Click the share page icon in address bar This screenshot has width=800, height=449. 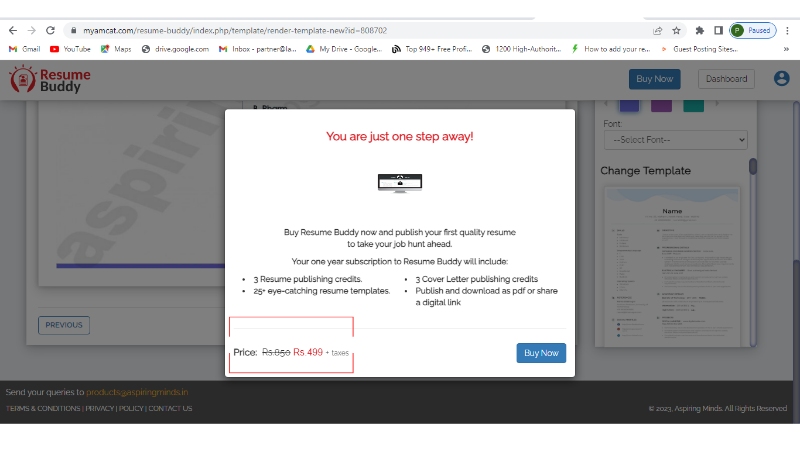(657, 30)
